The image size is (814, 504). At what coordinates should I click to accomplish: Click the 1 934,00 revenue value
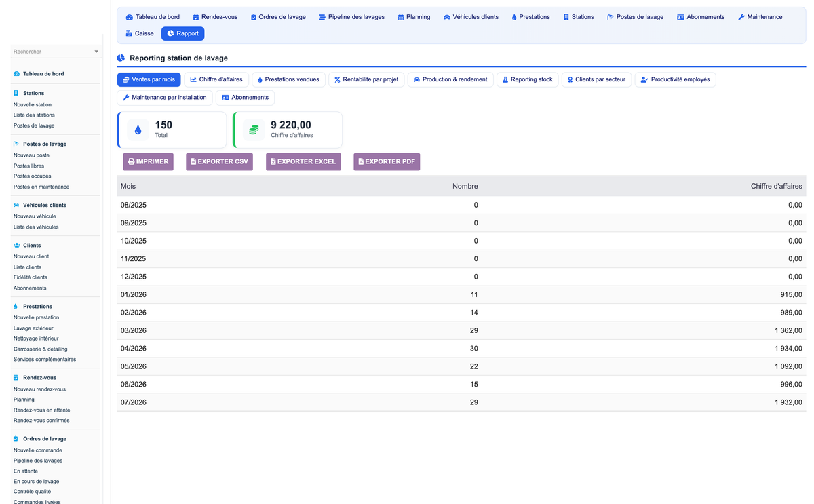coord(788,348)
